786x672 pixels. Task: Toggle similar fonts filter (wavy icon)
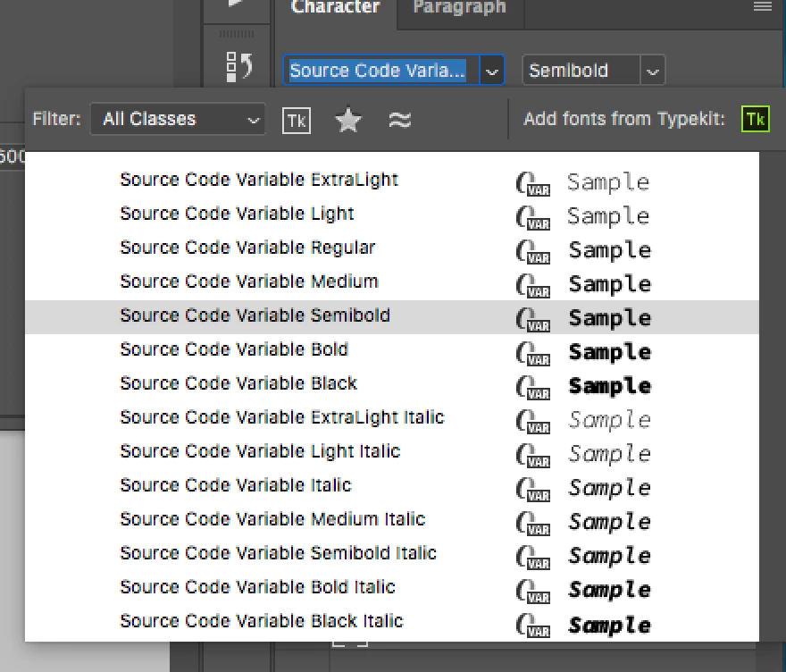point(399,121)
